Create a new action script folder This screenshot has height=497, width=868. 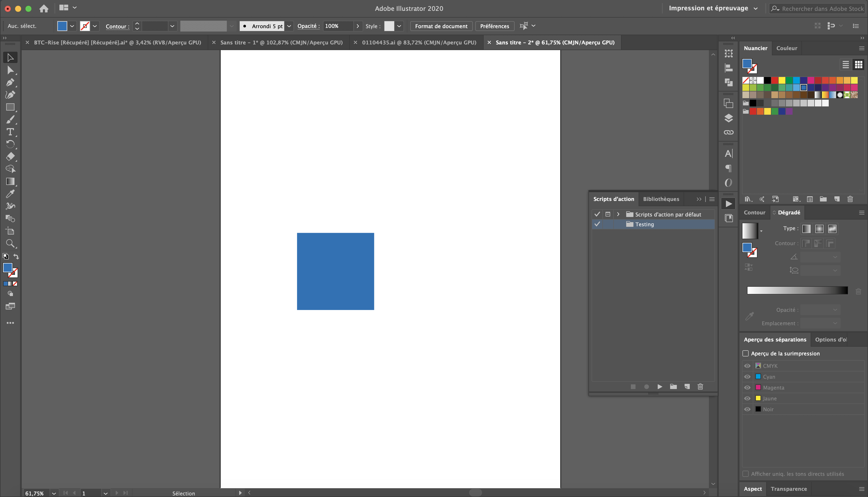coord(673,387)
